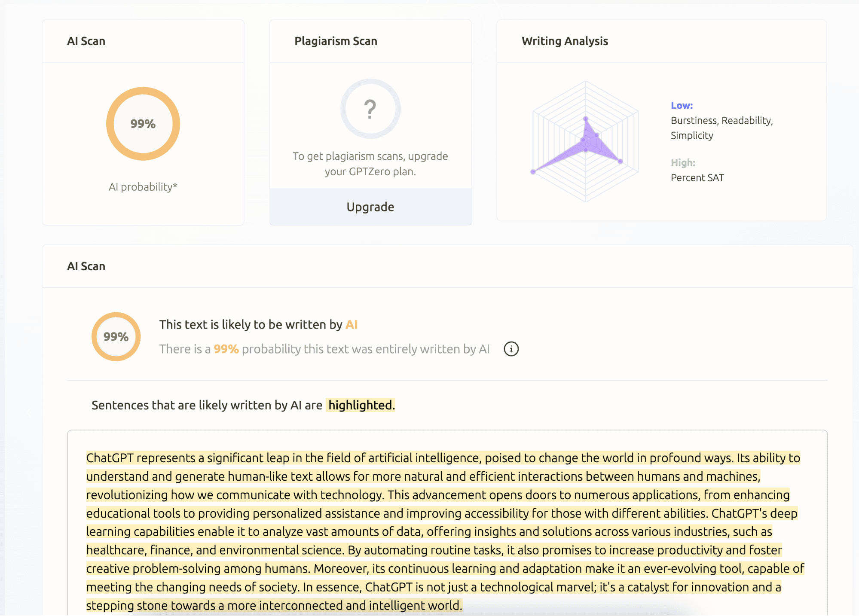859x616 pixels.
Task: Click the question mark plagiarism placeholder icon
Action: click(x=370, y=109)
